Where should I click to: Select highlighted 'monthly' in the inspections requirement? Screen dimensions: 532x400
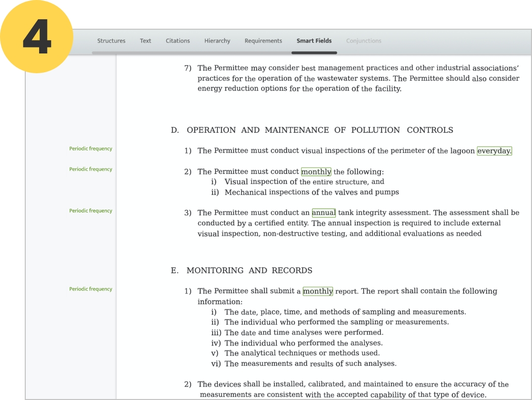click(x=316, y=172)
